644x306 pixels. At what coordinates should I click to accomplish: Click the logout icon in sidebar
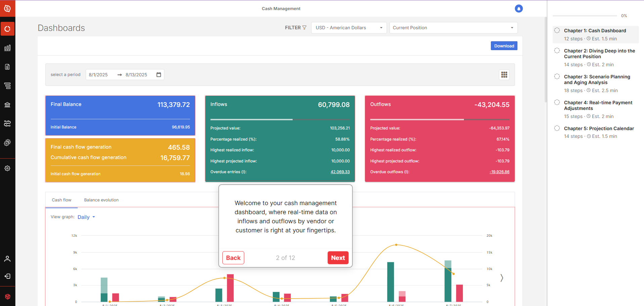pyautogui.click(x=7, y=276)
